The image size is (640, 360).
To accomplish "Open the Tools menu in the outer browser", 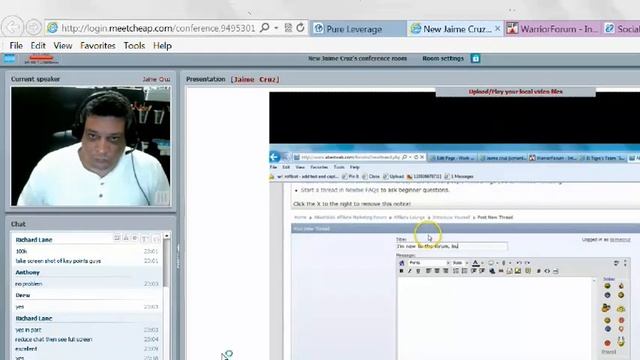I will pos(134,46).
